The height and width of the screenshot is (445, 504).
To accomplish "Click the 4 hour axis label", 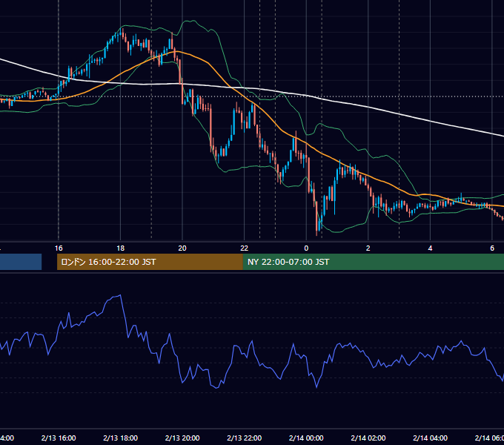I will click(x=430, y=248).
